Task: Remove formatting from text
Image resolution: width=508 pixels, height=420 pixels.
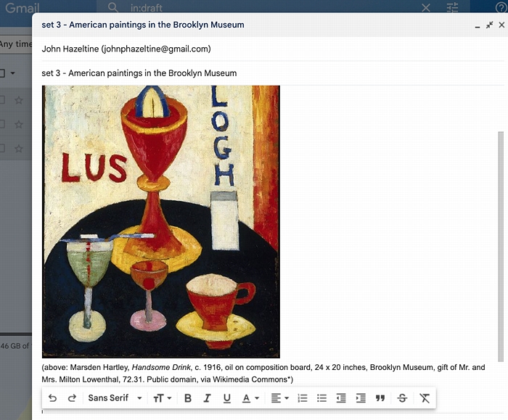Action: coord(425,398)
